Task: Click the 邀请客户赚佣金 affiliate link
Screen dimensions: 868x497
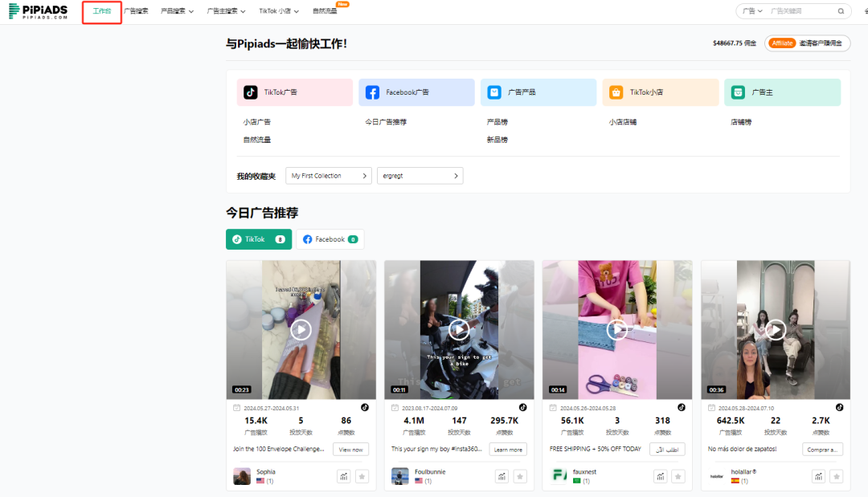Action: (820, 43)
